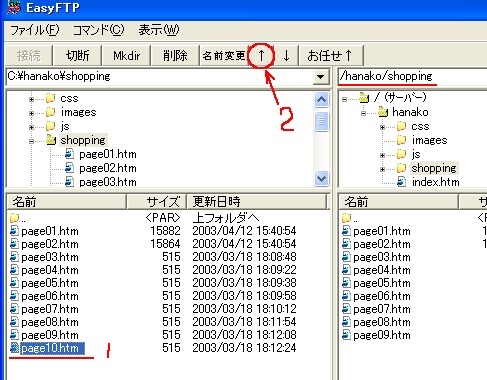Select page04.htm in the local file list
The image size is (487, 380).
pos(50,270)
